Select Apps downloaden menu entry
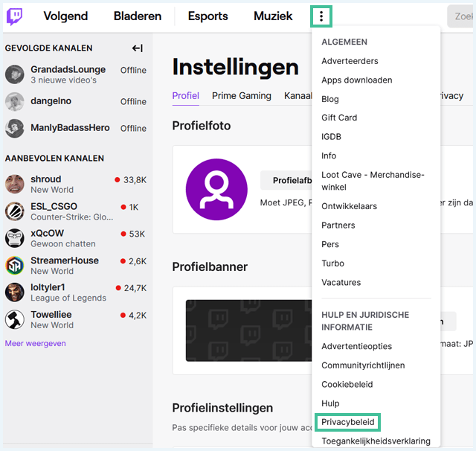This screenshot has width=476, height=451. pos(357,80)
